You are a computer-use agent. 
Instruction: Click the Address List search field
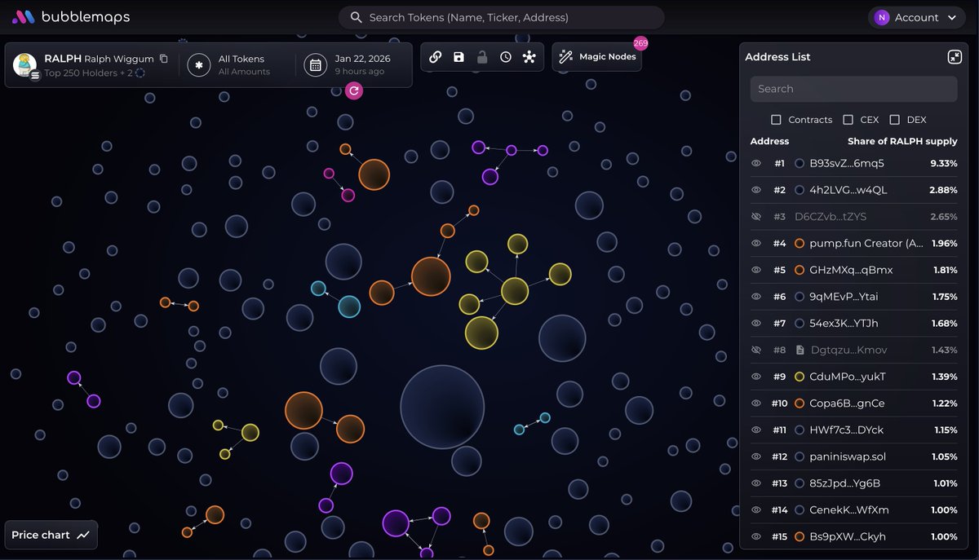(853, 89)
